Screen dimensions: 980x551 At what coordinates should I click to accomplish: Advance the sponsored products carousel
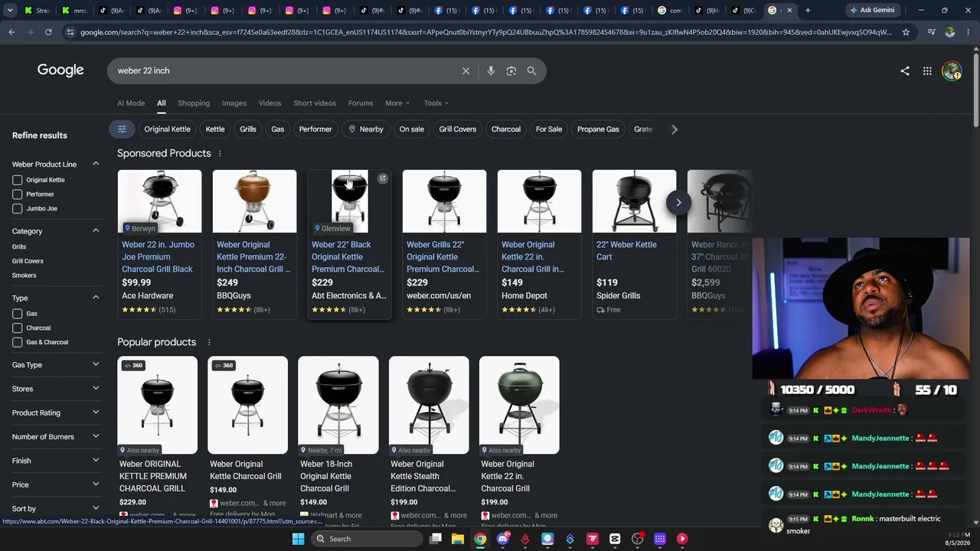[x=678, y=202]
